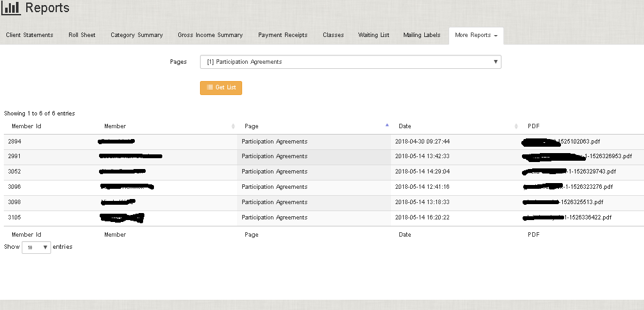This screenshot has width=644, height=310.
Task: Select the Gross Income Summary tab
Action: pos(210,35)
